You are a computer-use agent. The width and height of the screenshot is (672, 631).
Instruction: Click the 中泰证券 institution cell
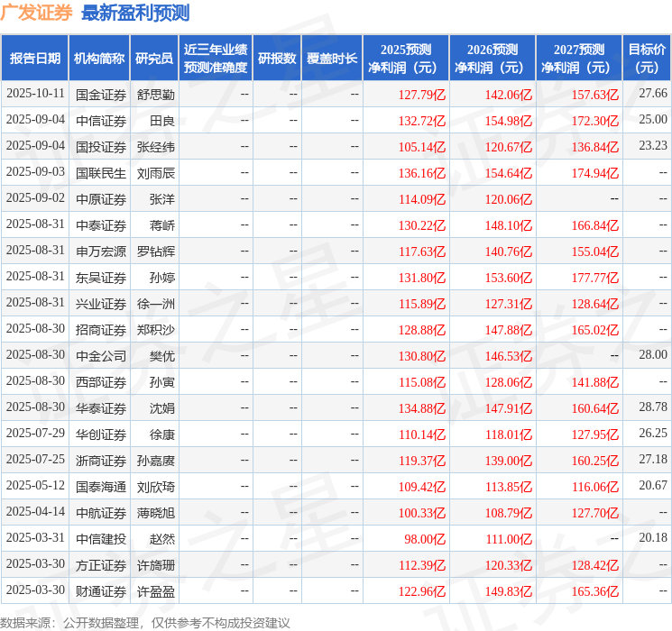(x=101, y=225)
